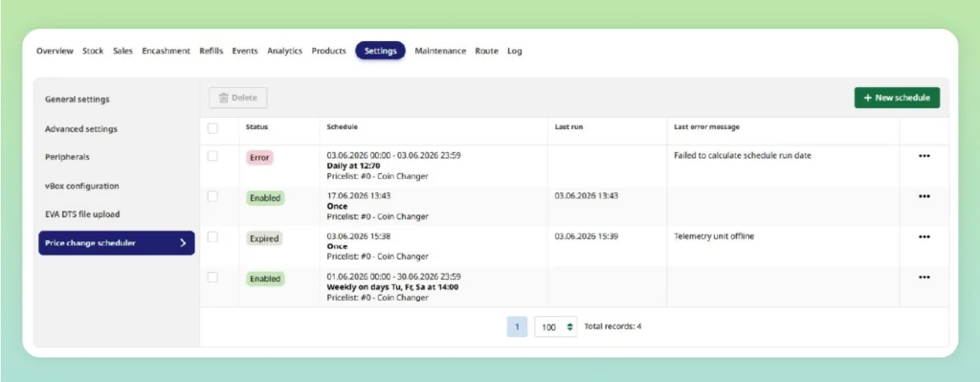Open EVA DTS file upload in the sidebar
980x382 pixels.
[82, 213]
